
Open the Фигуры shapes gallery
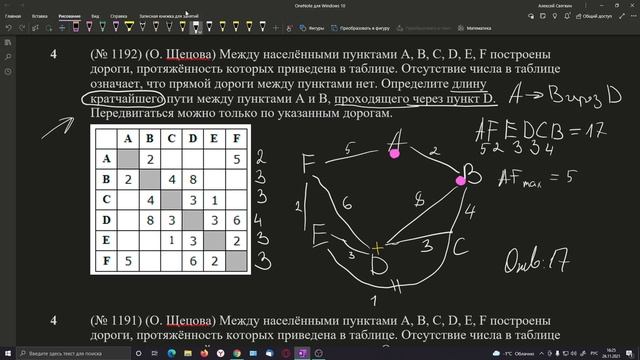point(312,28)
